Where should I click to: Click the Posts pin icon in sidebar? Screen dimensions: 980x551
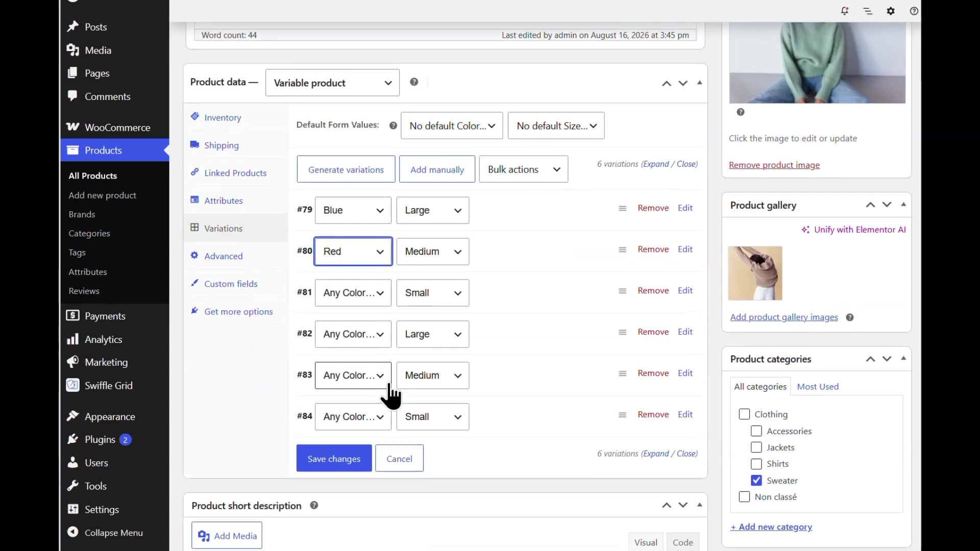pyautogui.click(x=72, y=27)
